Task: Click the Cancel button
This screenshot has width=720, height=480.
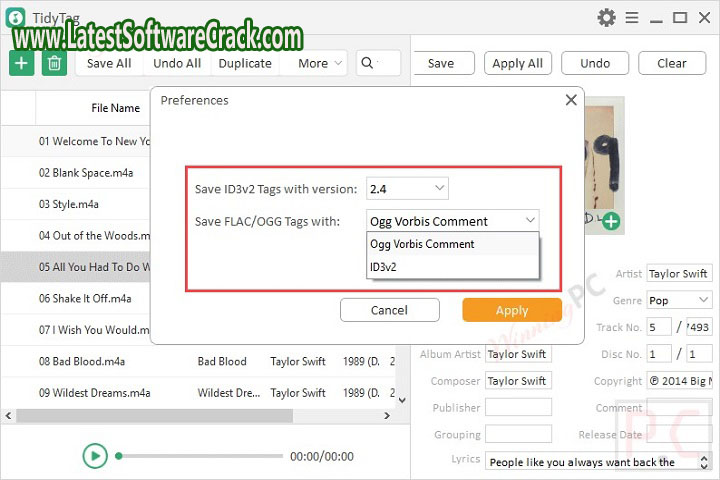Action: 389,310
